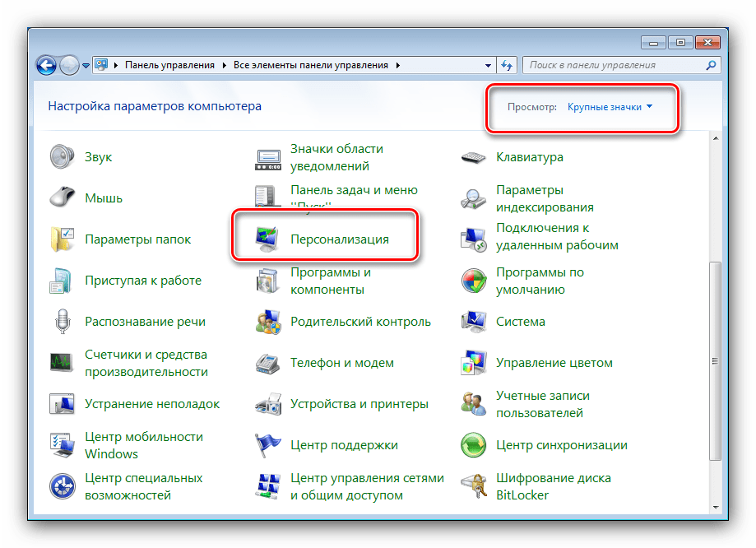The height and width of the screenshot is (548, 756).
Task: Open the Клавиатура keyboard icon
Action: [474, 157]
